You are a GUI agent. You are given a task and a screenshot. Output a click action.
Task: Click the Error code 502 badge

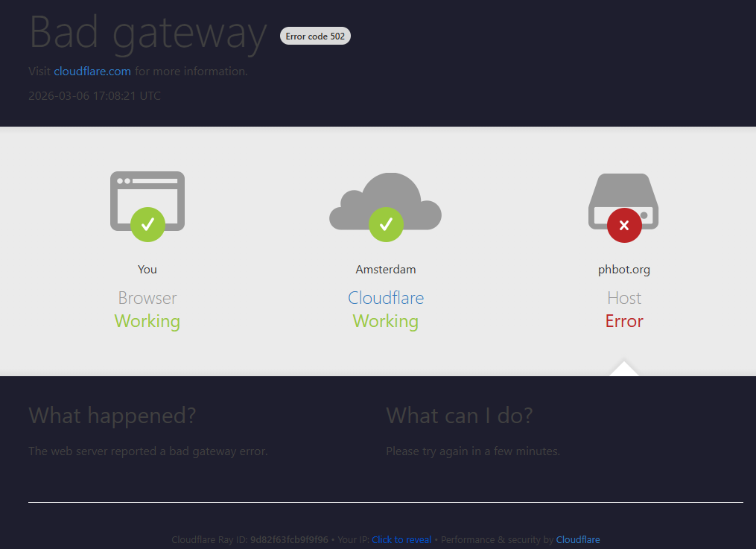click(315, 36)
